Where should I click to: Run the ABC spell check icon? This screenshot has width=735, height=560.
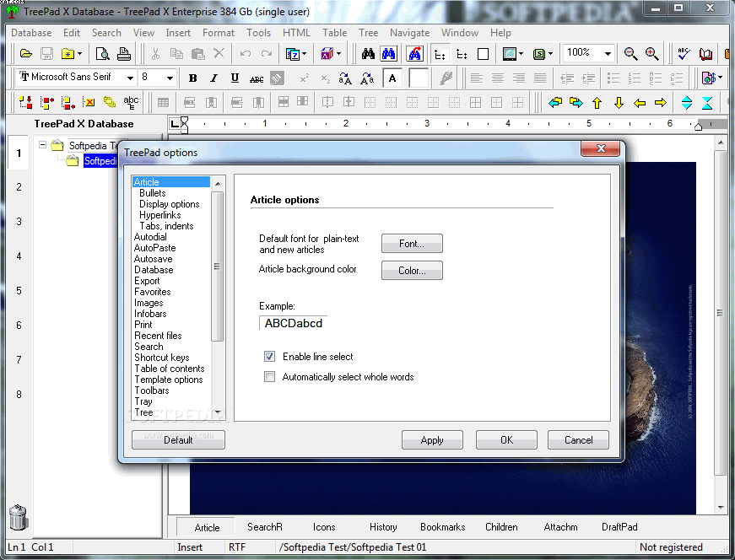click(684, 54)
